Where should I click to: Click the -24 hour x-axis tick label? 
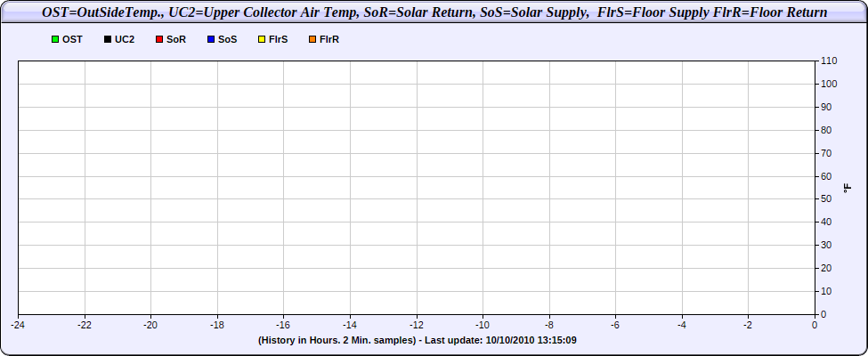(x=18, y=325)
